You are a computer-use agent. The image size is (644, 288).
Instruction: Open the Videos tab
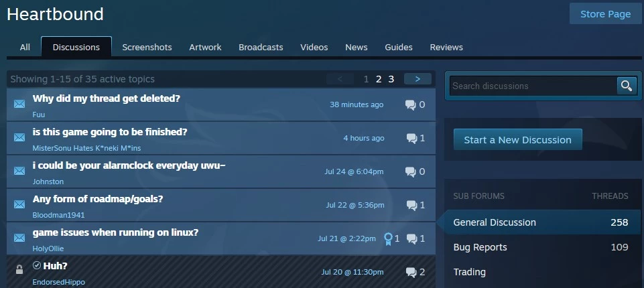point(314,47)
